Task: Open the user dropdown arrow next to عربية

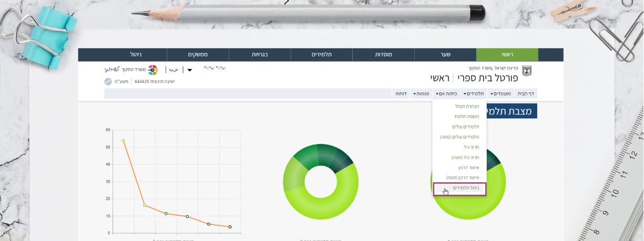Action: coord(189,70)
